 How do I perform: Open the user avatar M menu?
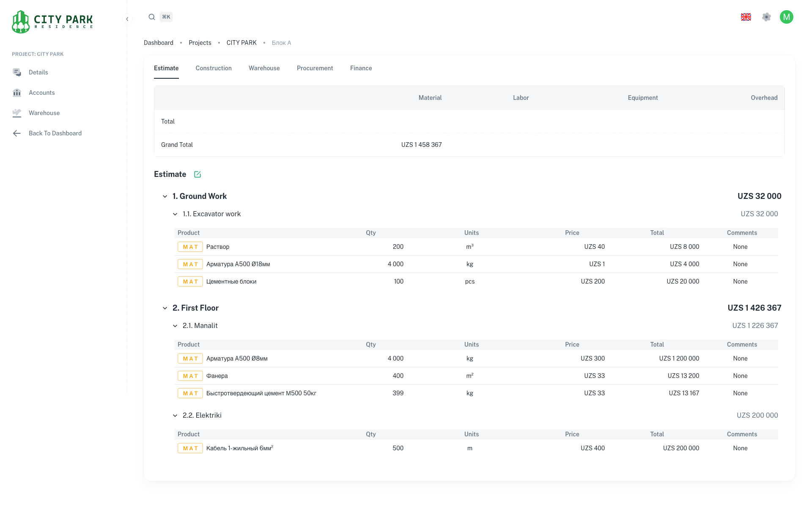point(786,17)
